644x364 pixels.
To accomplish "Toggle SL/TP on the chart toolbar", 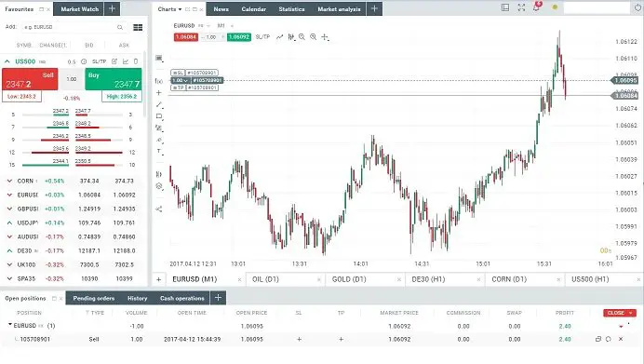I will click(262, 37).
